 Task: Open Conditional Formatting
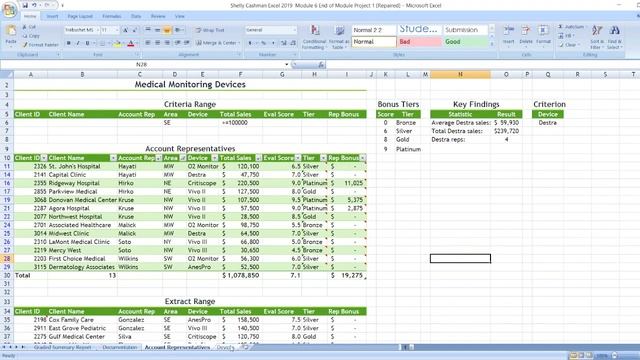314,37
